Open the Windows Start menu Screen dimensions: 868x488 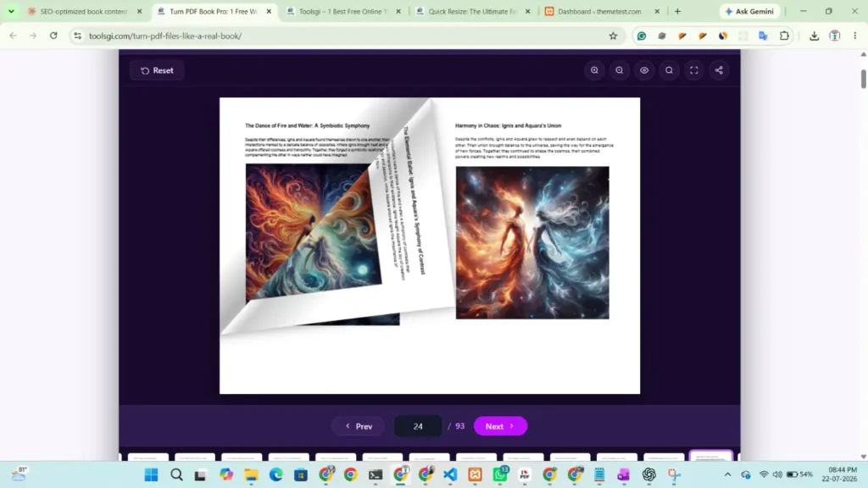click(x=151, y=474)
